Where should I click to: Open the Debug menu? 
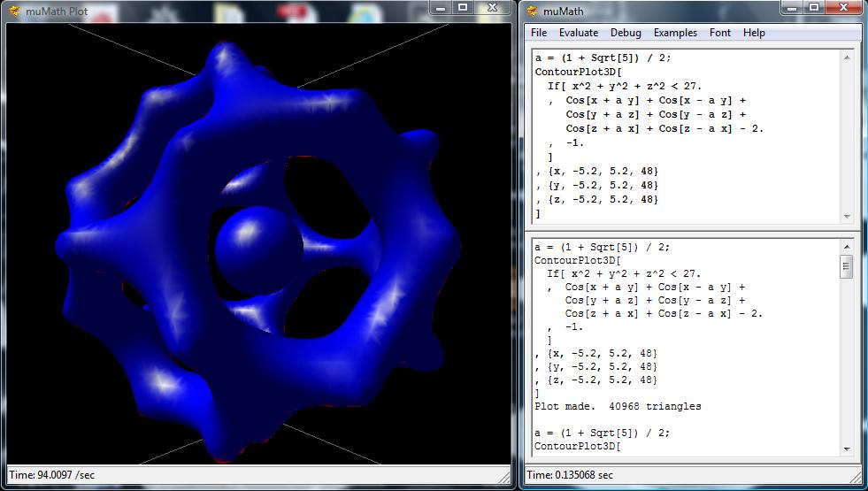tap(626, 33)
